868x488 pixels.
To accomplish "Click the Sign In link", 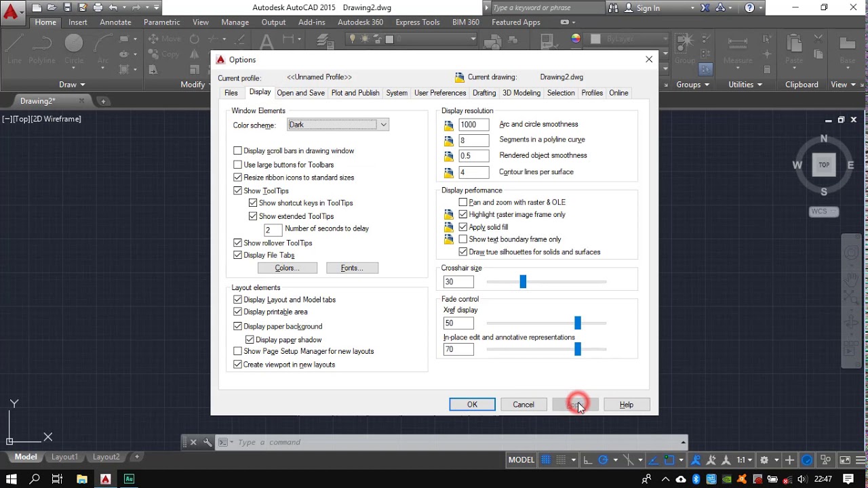I will 648,8.
